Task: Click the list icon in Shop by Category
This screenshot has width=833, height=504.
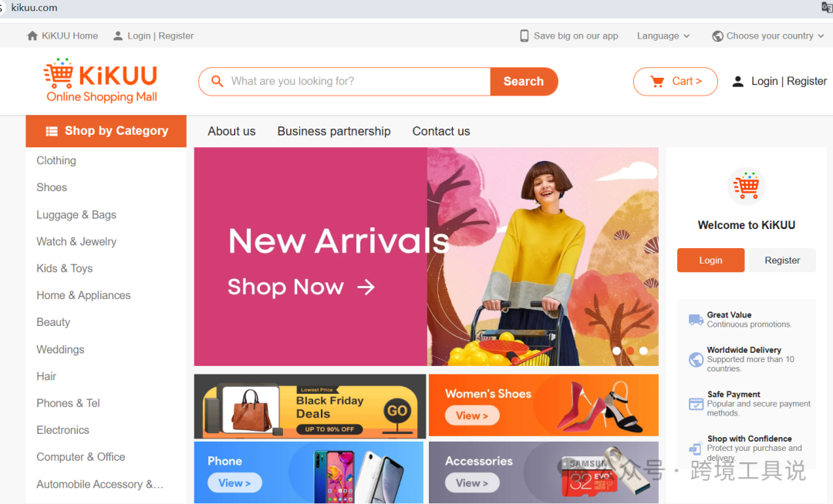Action: click(52, 131)
